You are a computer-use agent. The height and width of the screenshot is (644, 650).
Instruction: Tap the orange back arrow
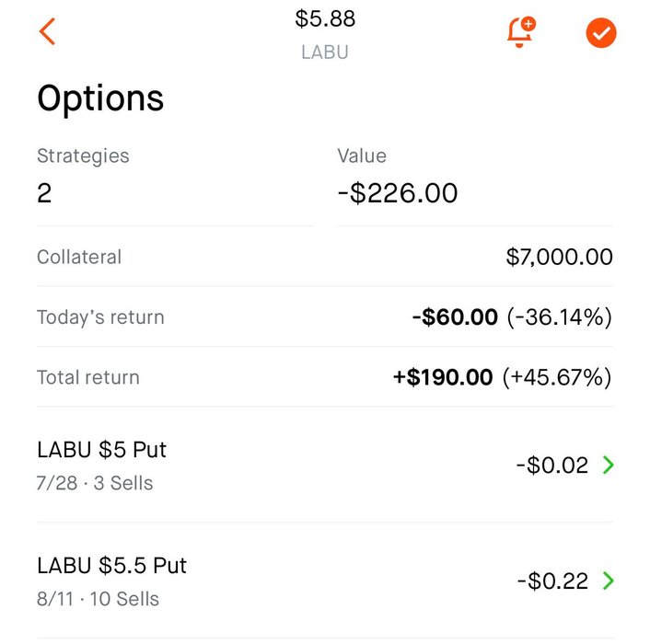click(x=47, y=31)
